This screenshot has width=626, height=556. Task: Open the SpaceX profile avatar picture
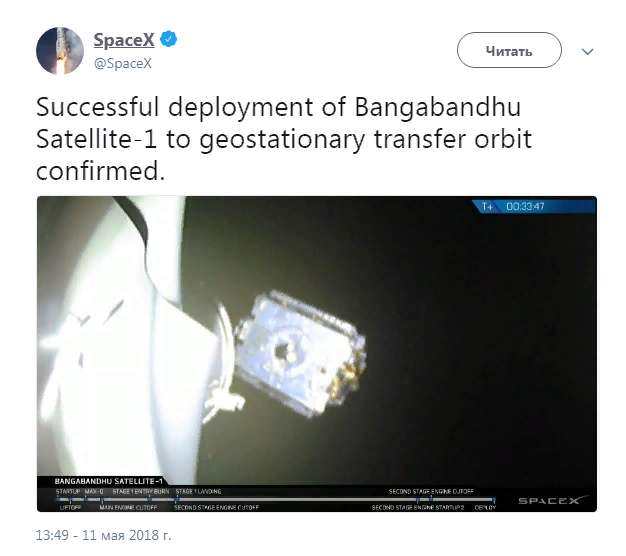tap(60, 51)
